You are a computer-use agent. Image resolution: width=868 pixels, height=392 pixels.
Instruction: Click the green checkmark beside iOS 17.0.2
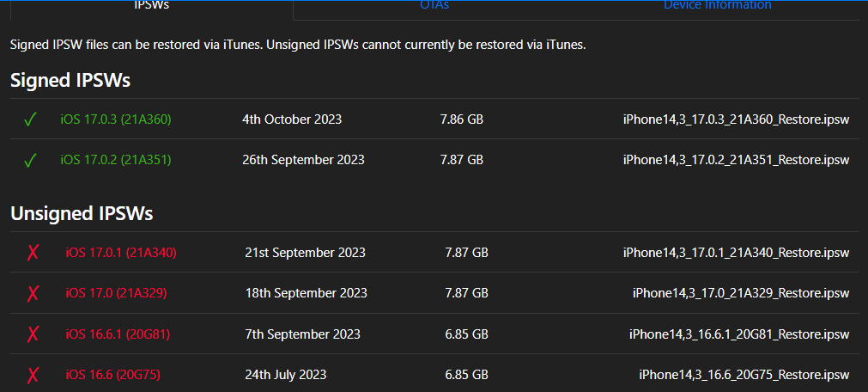coord(30,160)
